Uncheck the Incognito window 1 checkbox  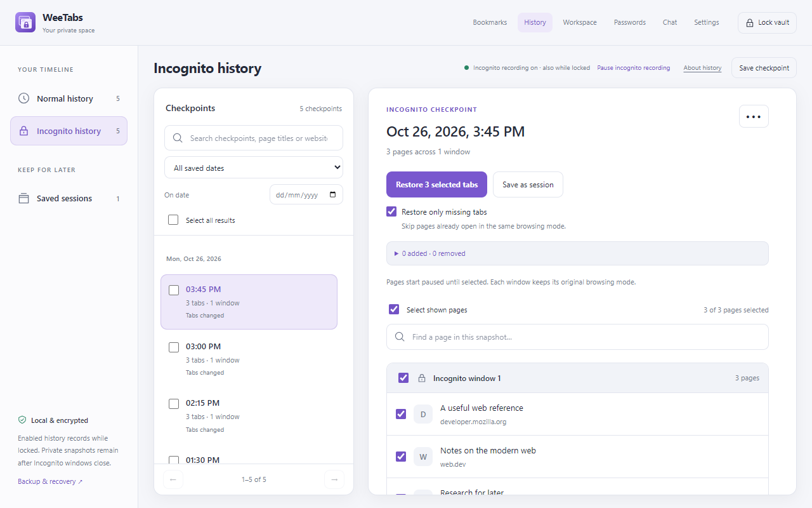click(x=403, y=378)
